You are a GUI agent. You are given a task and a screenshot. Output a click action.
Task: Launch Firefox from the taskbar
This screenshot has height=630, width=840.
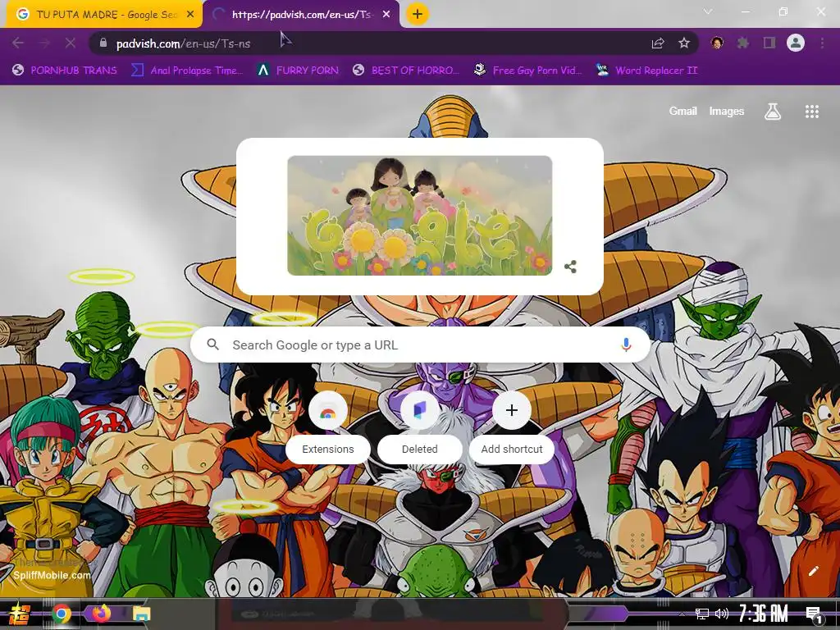(101, 614)
